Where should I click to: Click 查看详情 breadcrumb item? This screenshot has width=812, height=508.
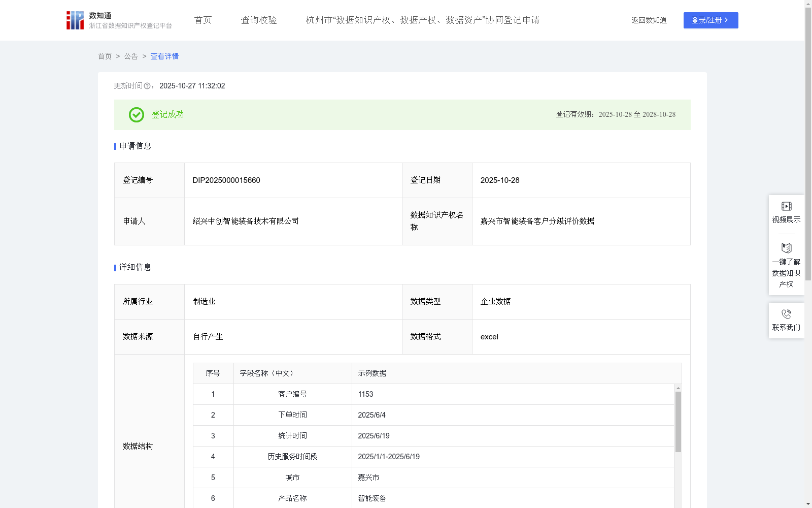coord(164,56)
